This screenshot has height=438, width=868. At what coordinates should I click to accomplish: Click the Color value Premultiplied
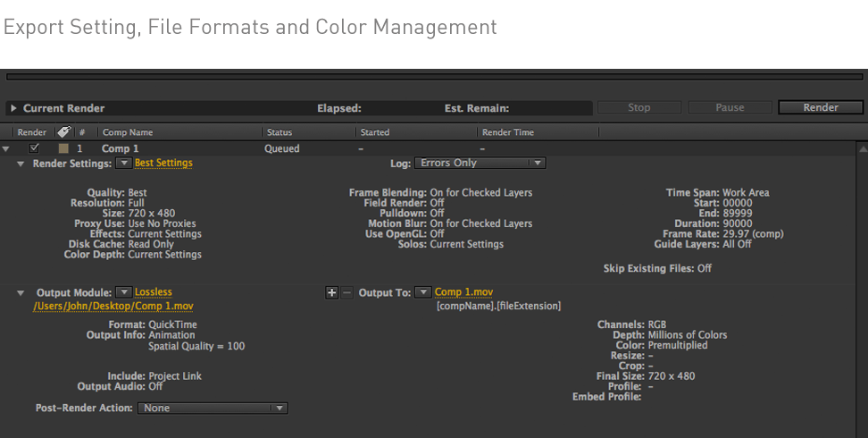[678, 345]
